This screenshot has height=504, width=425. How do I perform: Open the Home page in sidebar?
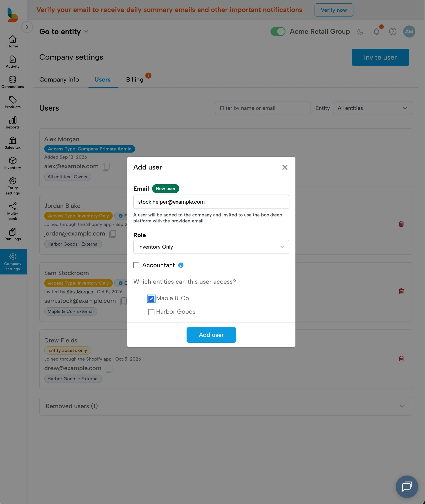point(13,42)
